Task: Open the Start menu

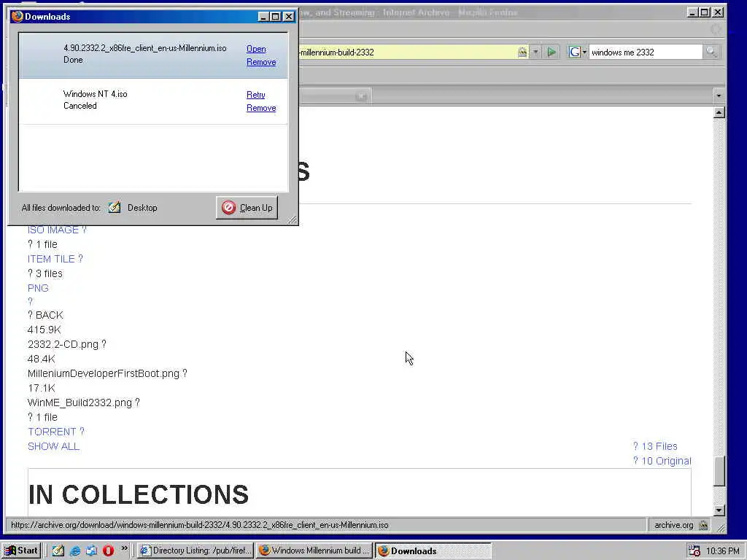Action: click(x=21, y=551)
